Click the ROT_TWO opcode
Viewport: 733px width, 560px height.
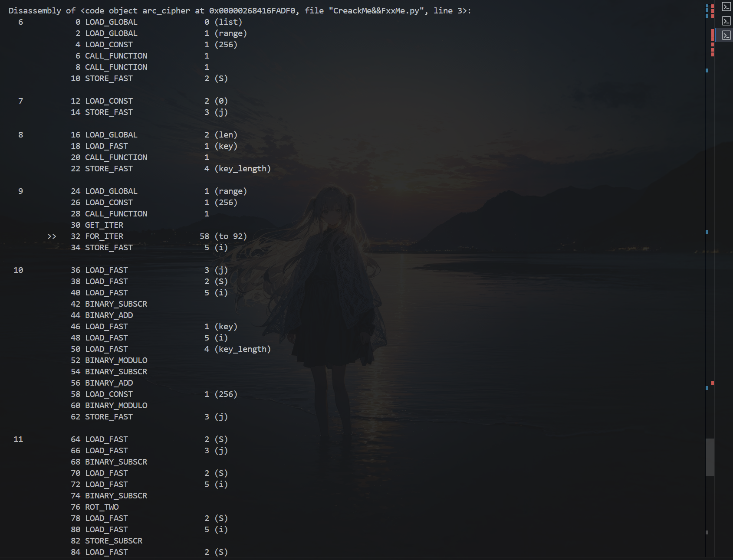coord(102,507)
